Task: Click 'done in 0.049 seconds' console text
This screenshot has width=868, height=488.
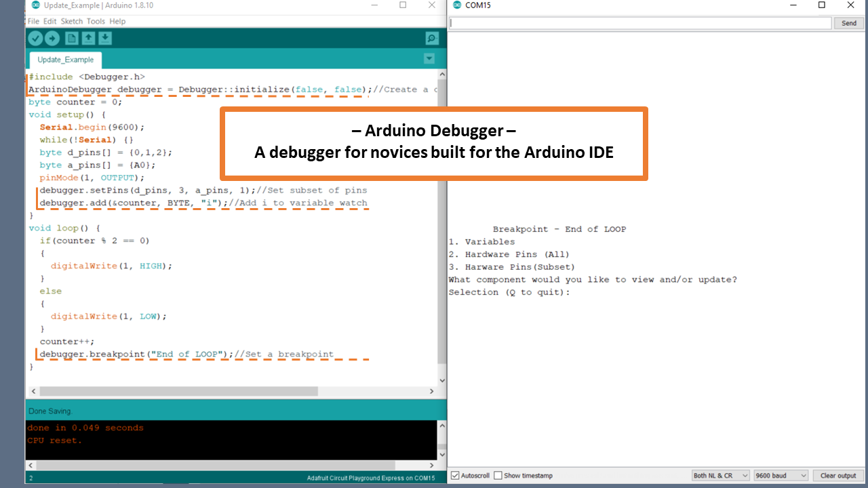Action: 85,428
